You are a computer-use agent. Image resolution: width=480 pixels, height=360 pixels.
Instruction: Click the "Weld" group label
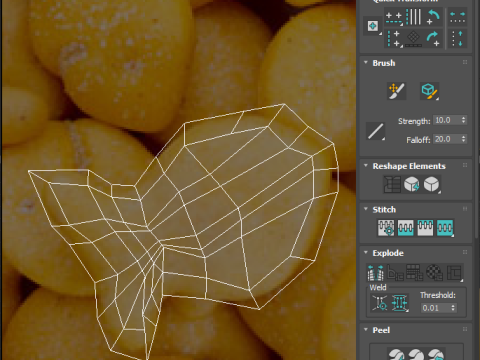[378, 287]
